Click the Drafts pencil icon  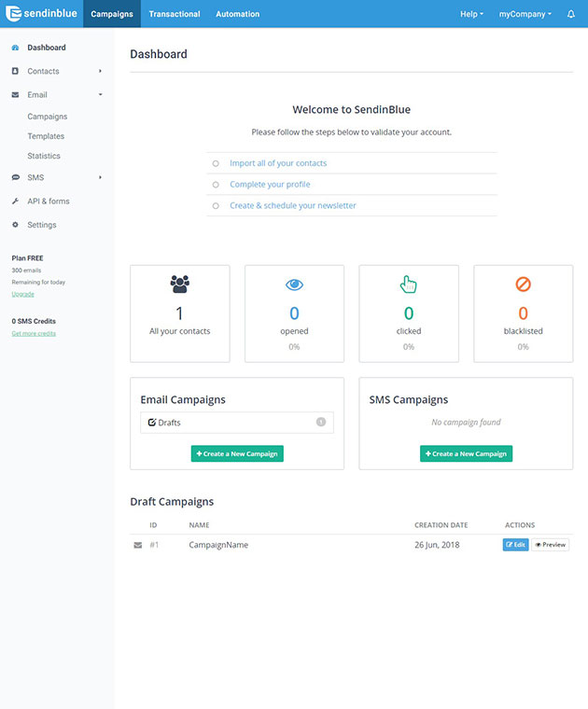(152, 422)
